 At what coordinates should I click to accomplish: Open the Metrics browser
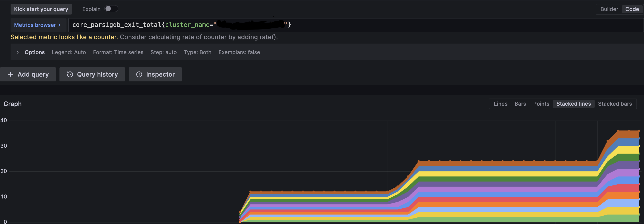coord(36,25)
